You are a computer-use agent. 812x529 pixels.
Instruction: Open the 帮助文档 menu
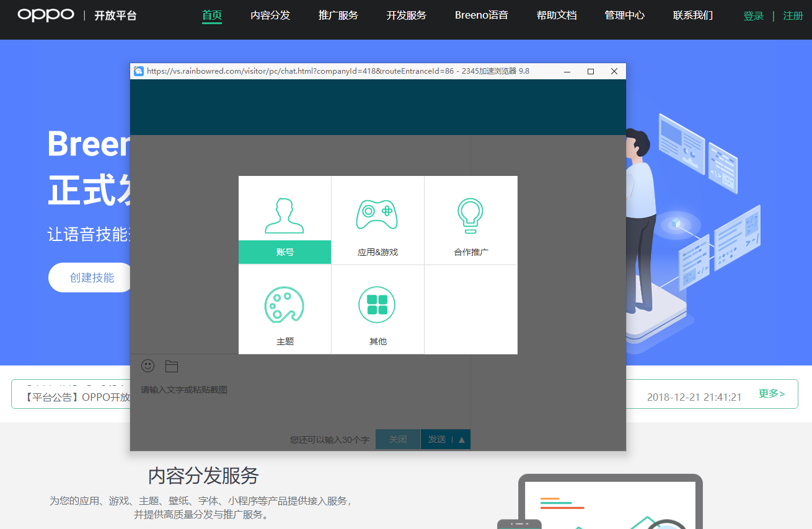(x=557, y=15)
